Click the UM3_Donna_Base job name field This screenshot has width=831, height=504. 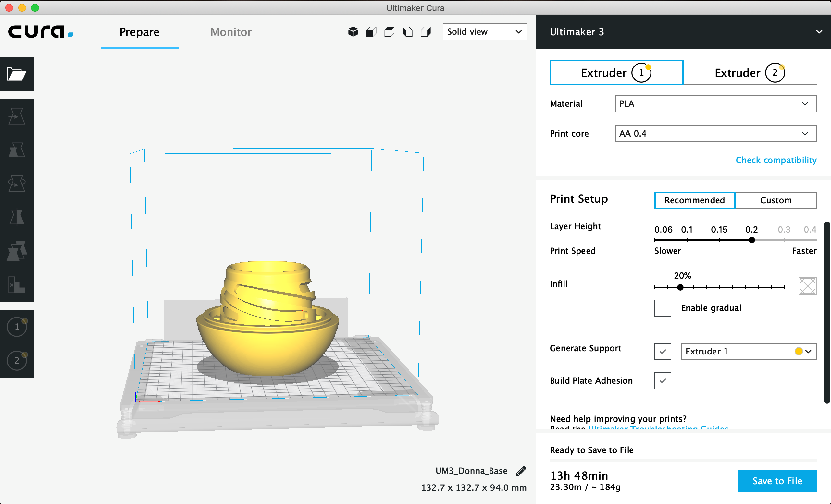click(471, 471)
